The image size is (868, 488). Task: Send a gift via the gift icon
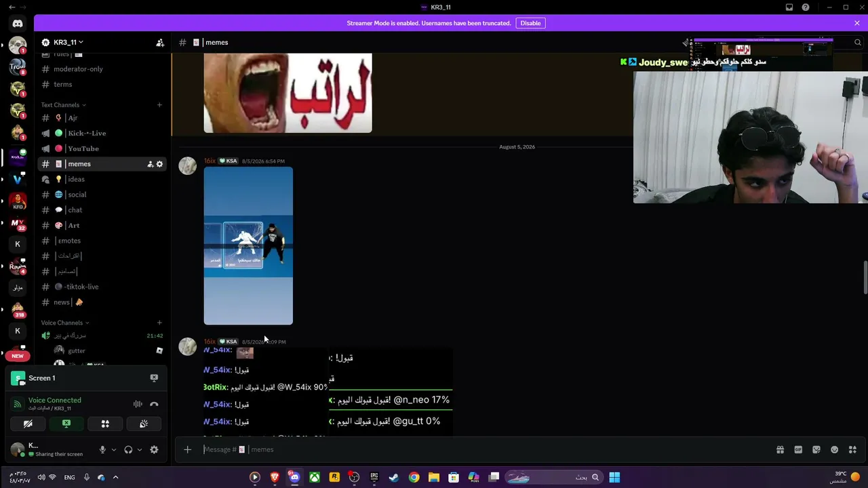tap(780, 449)
